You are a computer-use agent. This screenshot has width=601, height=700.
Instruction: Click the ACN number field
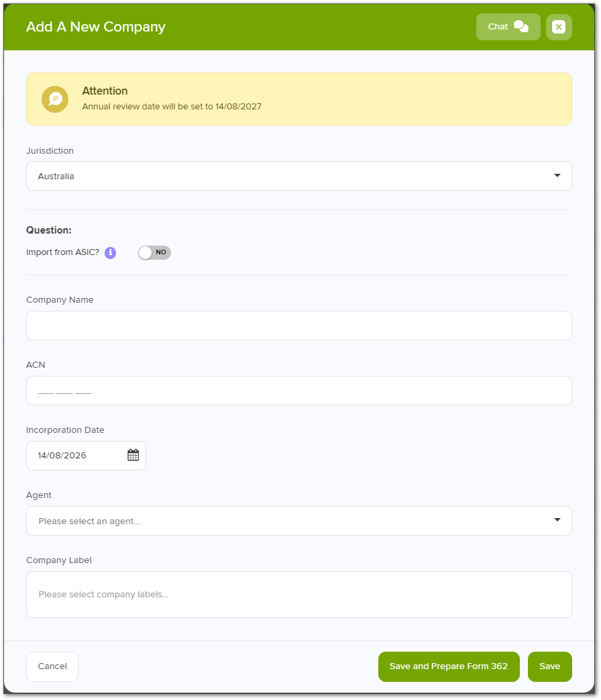click(299, 391)
